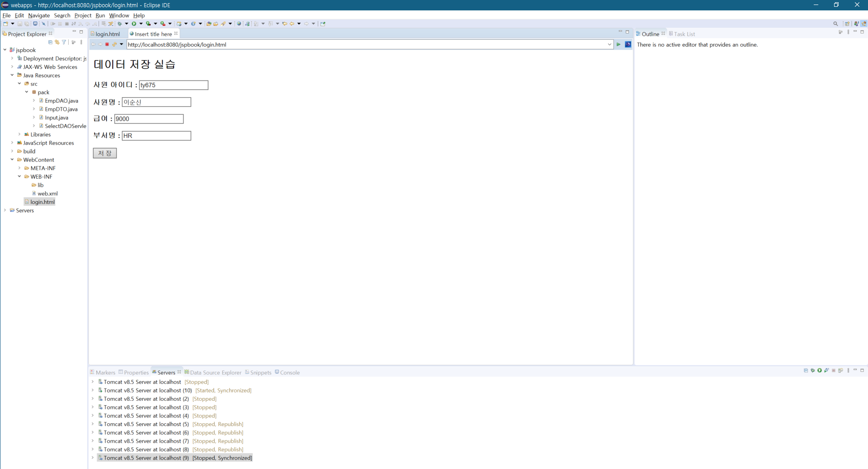Open the URL history dropdown
Image resolution: width=868 pixels, height=469 pixels.
click(x=609, y=44)
